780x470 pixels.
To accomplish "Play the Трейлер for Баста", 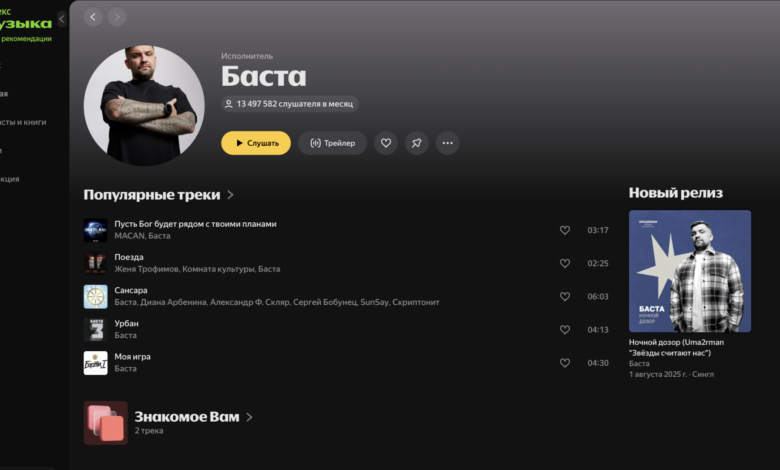I will click(332, 143).
